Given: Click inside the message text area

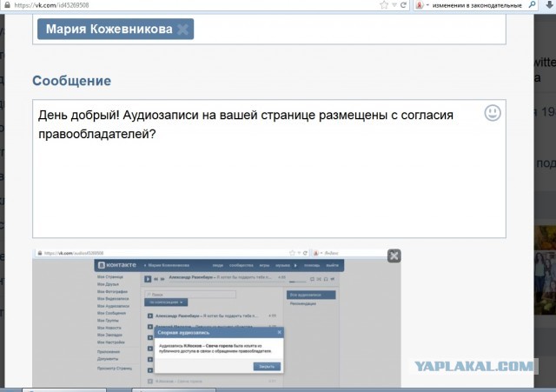Looking at the screenshot, I should 269,169.
